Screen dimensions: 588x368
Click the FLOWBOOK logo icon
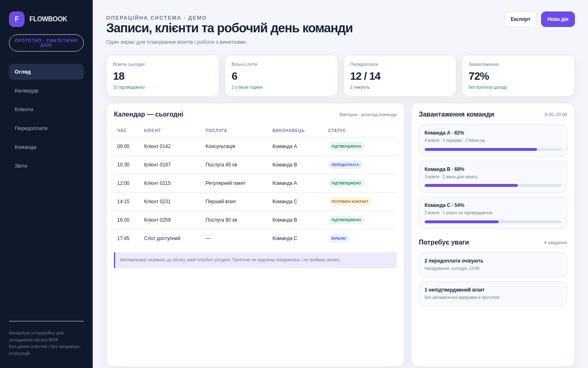(17, 19)
